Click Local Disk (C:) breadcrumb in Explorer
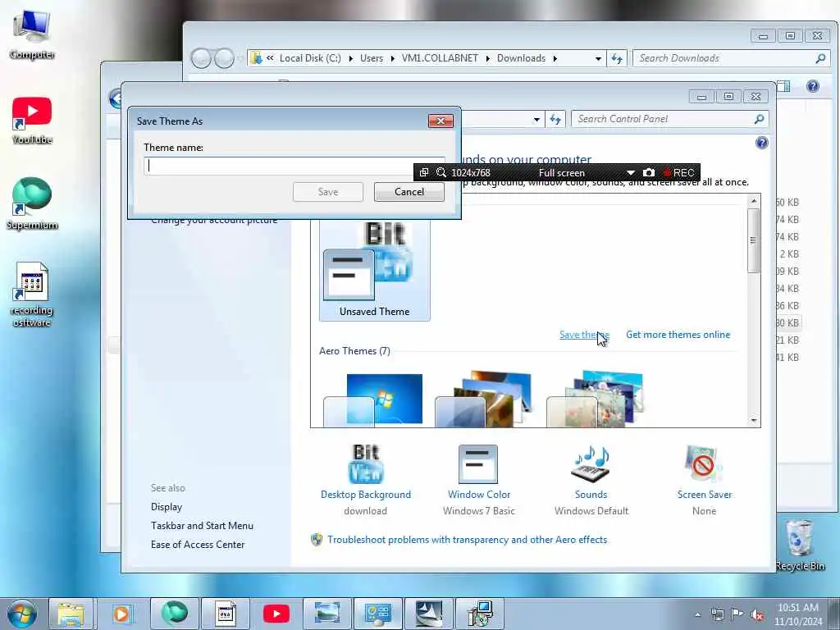 (310, 58)
